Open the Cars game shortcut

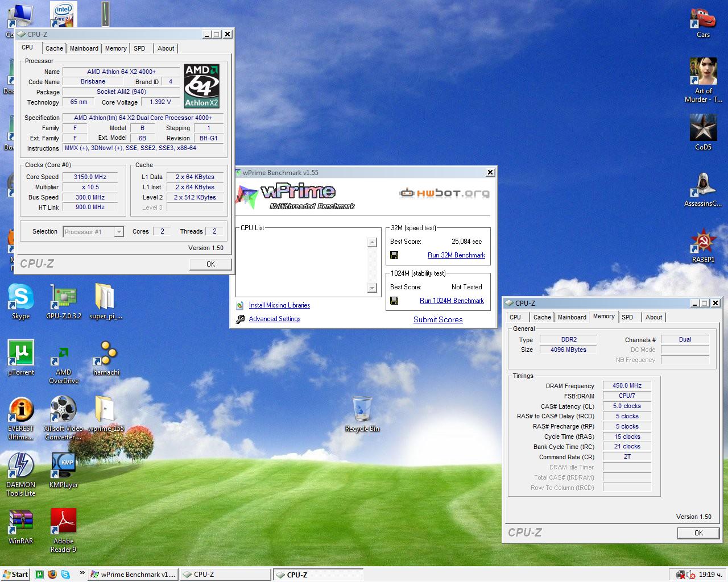pos(703,23)
